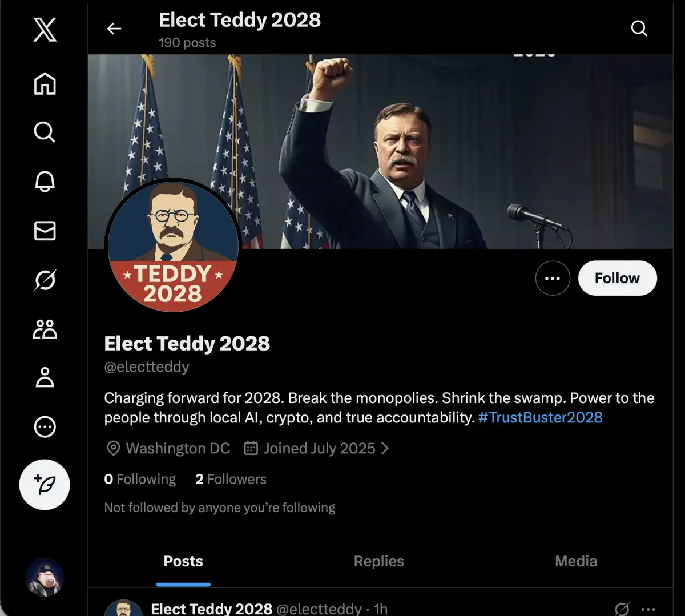Open Notifications via the bell icon
685x616 pixels.
pos(45,182)
